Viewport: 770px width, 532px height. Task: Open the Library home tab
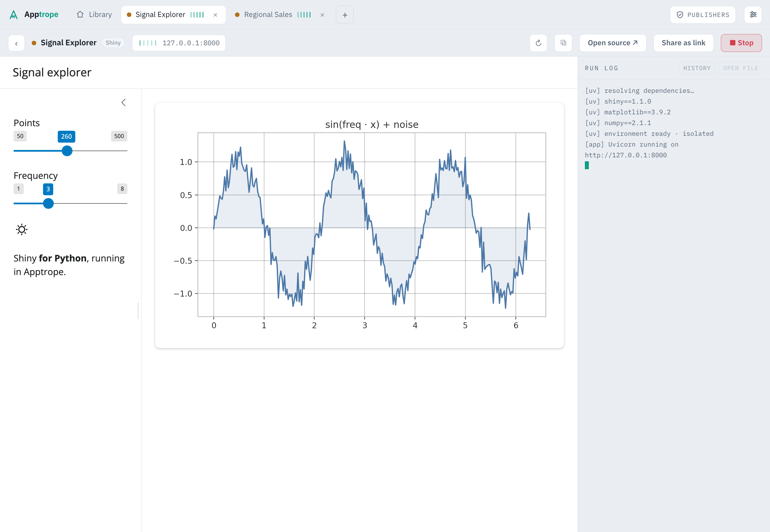click(94, 15)
